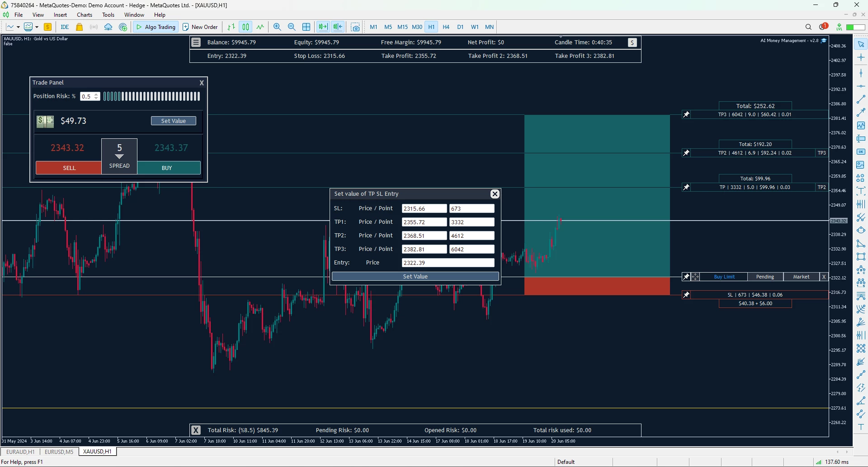The image size is (868, 467).
Task: Click the Position Risk slider bar
Action: [151, 96]
